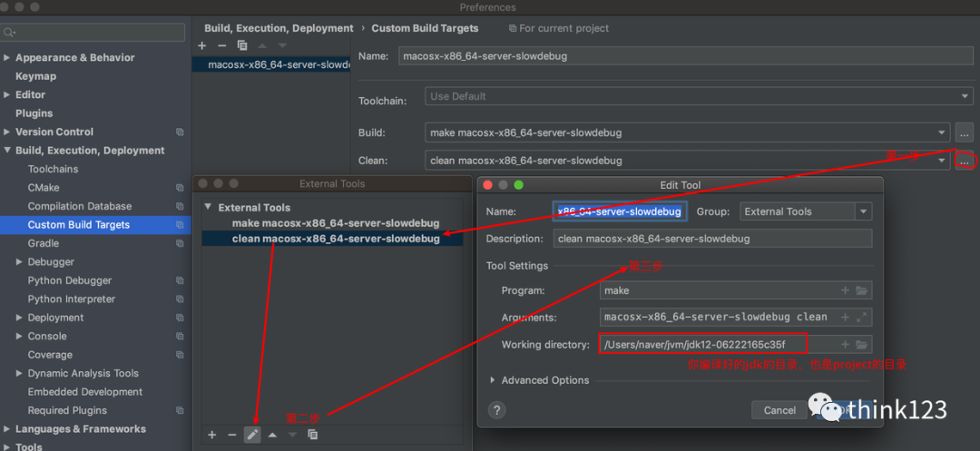980x451 pixels.
Task: Cancel the Edit Tool dialog
Action: 779,410
